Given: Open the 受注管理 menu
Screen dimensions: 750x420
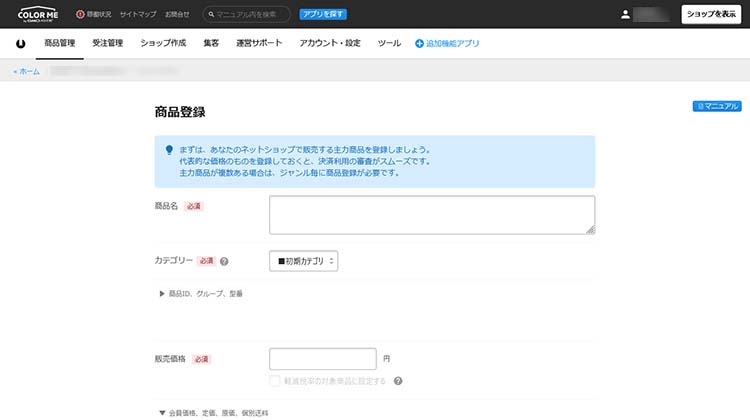Looking at the screenshot, I should coord(108,43).
